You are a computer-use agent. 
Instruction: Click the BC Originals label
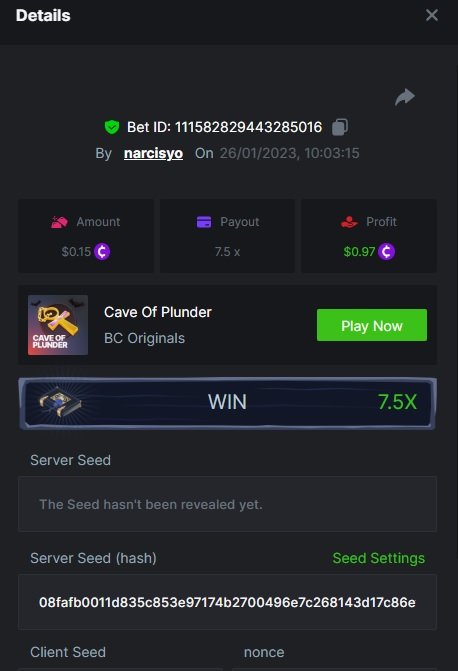click(144, 338)
